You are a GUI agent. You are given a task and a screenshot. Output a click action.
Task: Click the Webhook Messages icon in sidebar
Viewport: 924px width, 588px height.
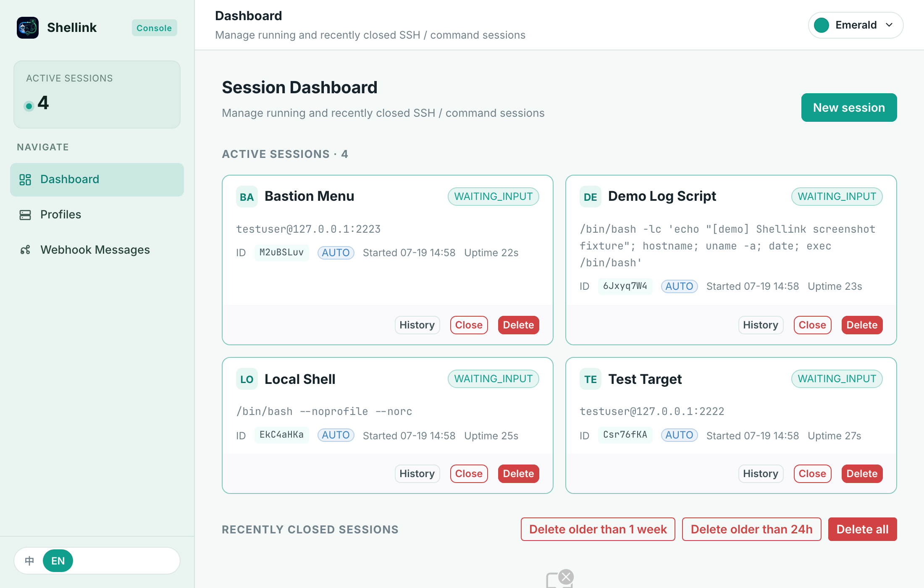[25, 250]
